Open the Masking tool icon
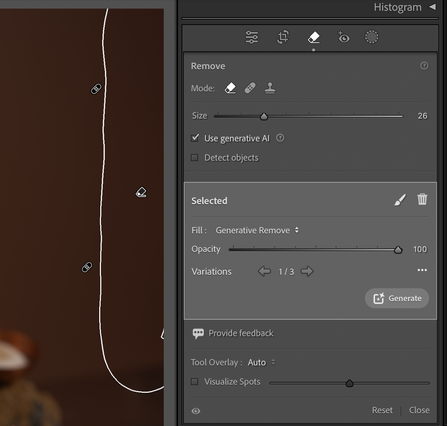447x426 pixels. (371, 37)
